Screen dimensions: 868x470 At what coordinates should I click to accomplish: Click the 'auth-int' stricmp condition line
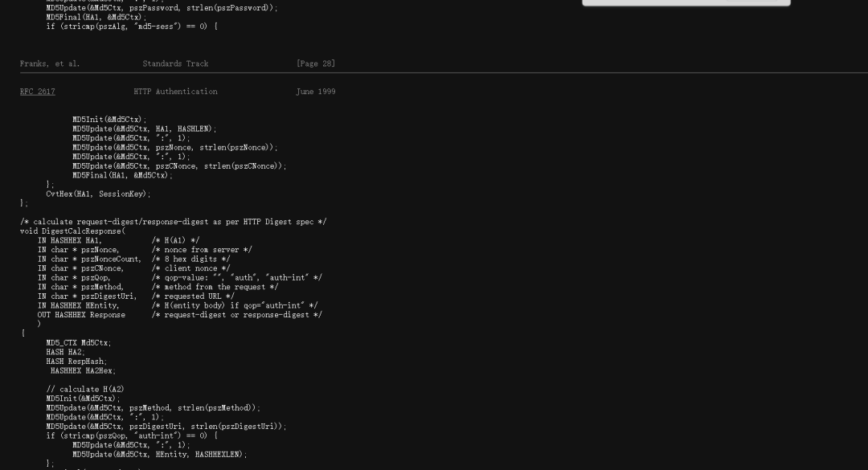[131, 436]
